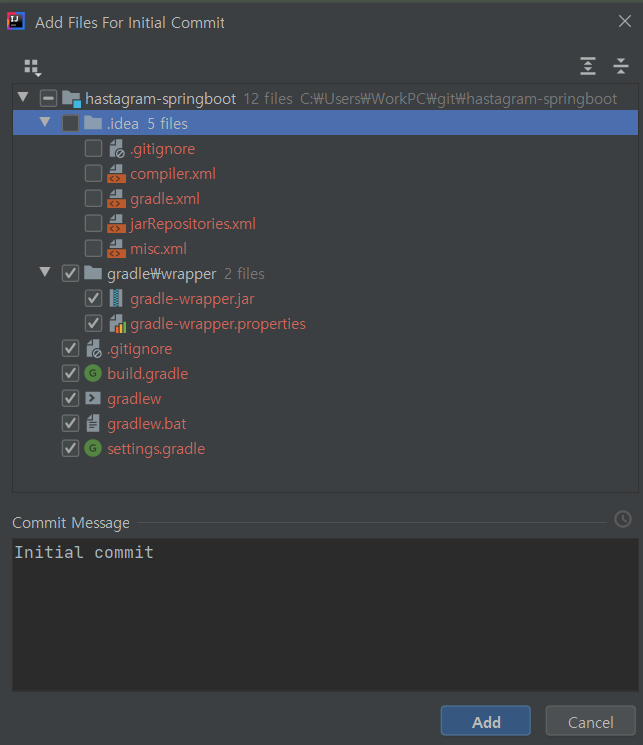Select the gradle.xml file name
643x745 pixels.
tap(165, 199)
